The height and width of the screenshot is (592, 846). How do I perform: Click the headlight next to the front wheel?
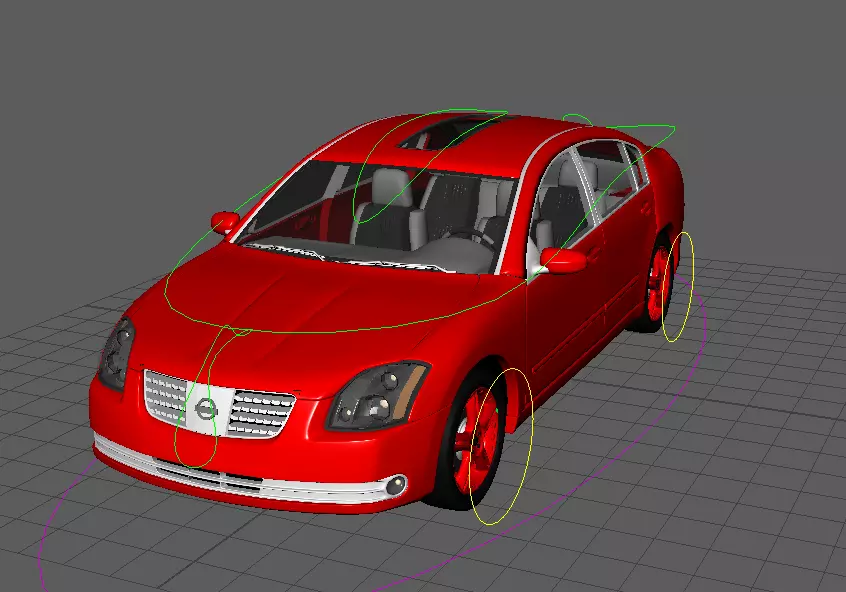point(377,396)
